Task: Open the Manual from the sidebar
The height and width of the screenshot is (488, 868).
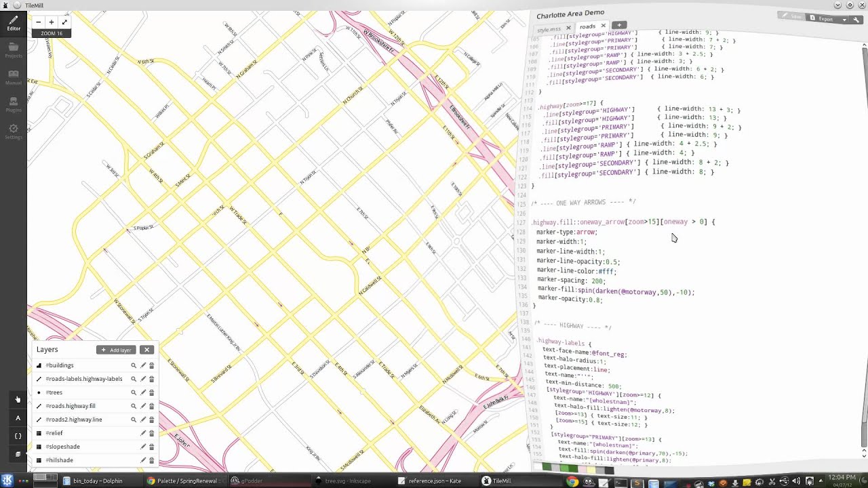Action: click(14, 77)
